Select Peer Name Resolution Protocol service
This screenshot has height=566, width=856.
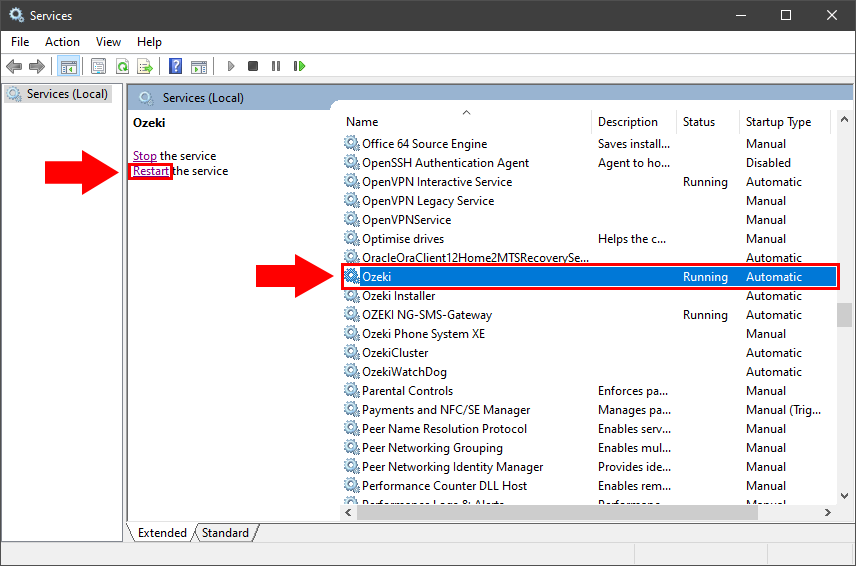(x=590, y=429)
